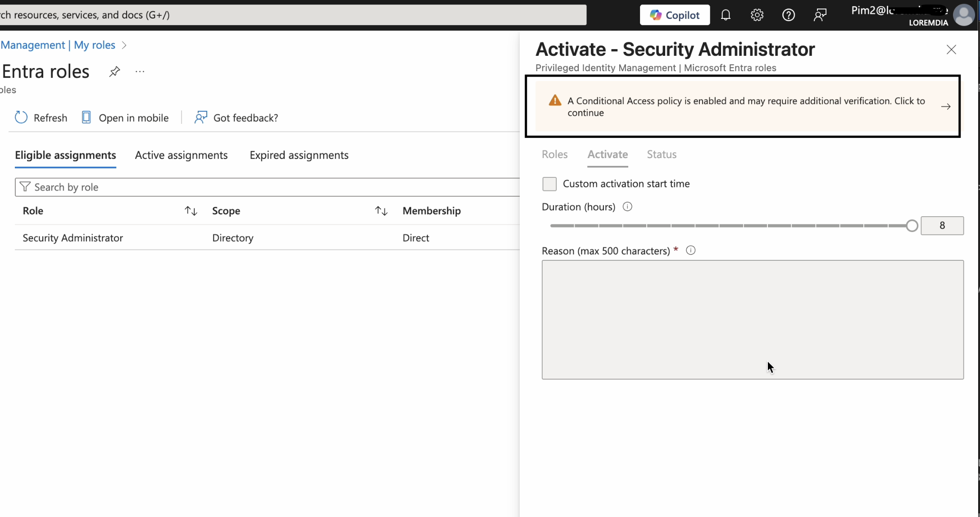The image size is (980, 517).
Task: Click the help question mark icon
Action: (x=789, y=15)
